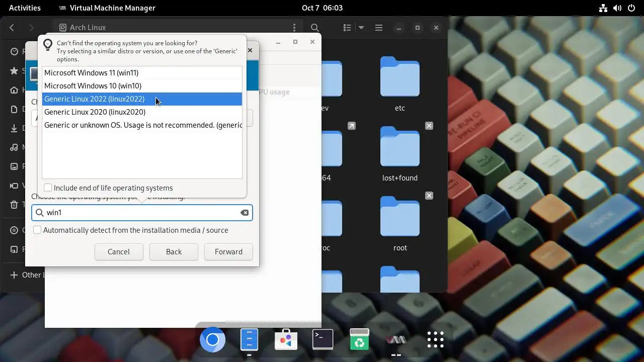Click the Files search icon
The width and height of the screenshot is (644, 362).
pyautogui.click(x=314, y=28)
